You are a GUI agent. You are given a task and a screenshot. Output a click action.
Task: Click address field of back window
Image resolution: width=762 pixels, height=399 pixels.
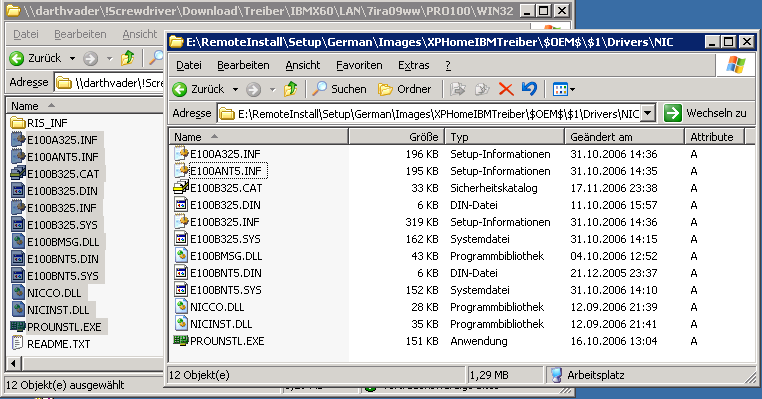pyautogui.click(x=109, y=83)
